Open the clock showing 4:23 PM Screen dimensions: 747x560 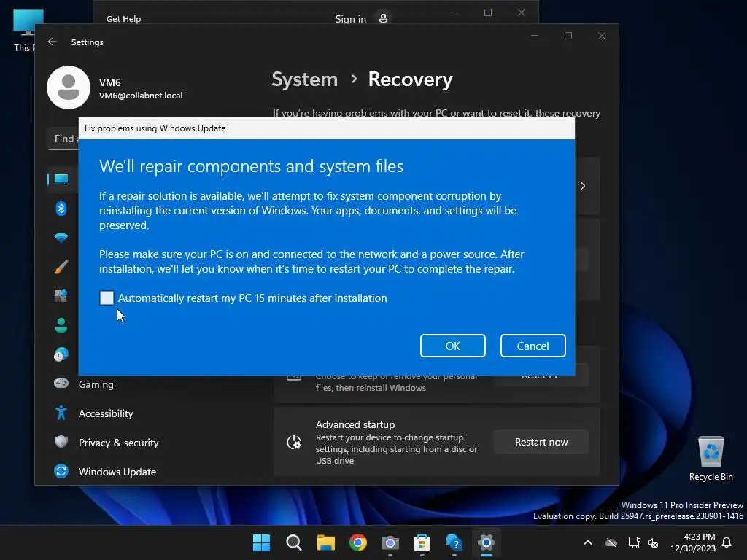(x=693, y=542)
